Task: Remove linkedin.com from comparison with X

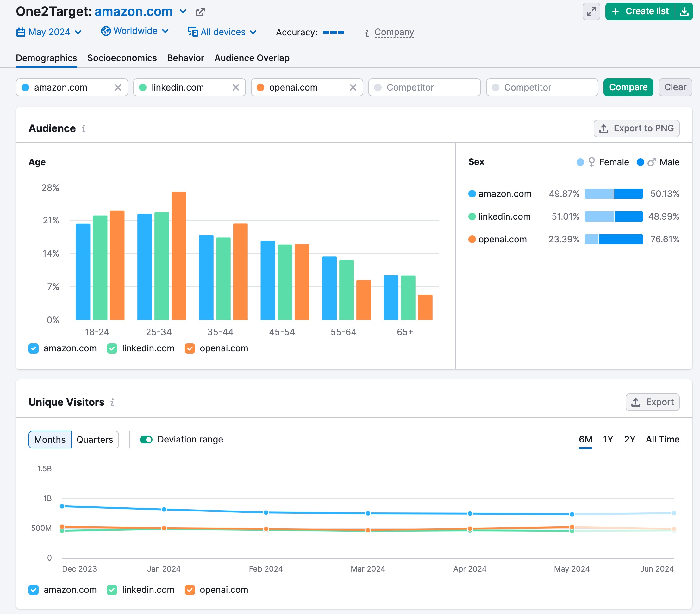Action: [x=236, y=87]
